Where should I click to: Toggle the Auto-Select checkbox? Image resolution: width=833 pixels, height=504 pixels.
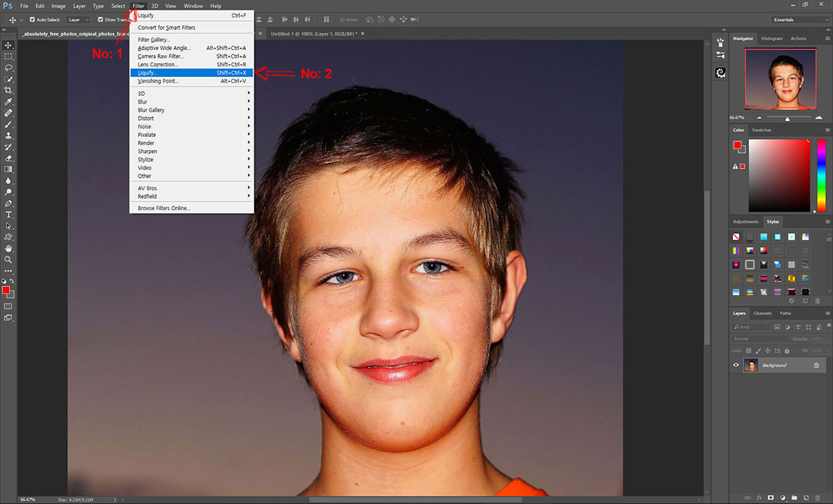click(x=33, y=20)
